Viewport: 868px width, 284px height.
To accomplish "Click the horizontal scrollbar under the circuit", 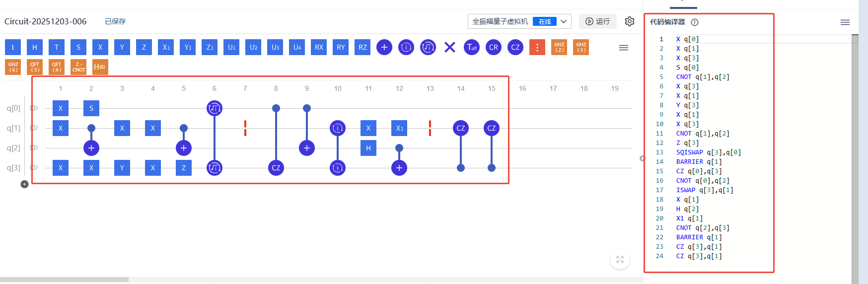I will pyautogui.click(x=65, y=280).
